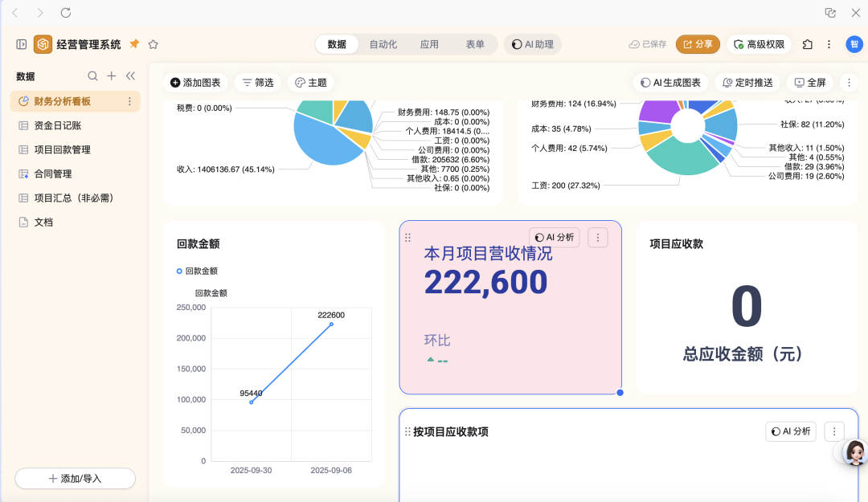The width and height of the screenshot is (868, 502).
Task: Click the plus icon in 数据 header
Action: point(112,76)
